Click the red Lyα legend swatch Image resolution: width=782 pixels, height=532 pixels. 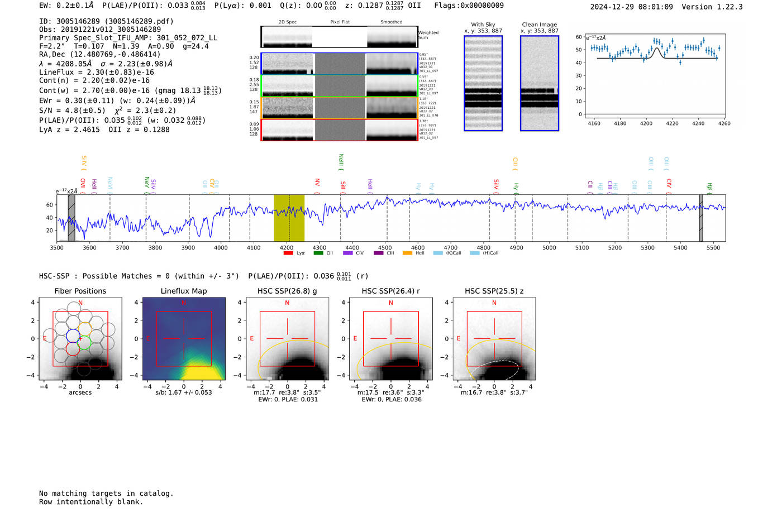pyautogui.click(x=288, y=253)
